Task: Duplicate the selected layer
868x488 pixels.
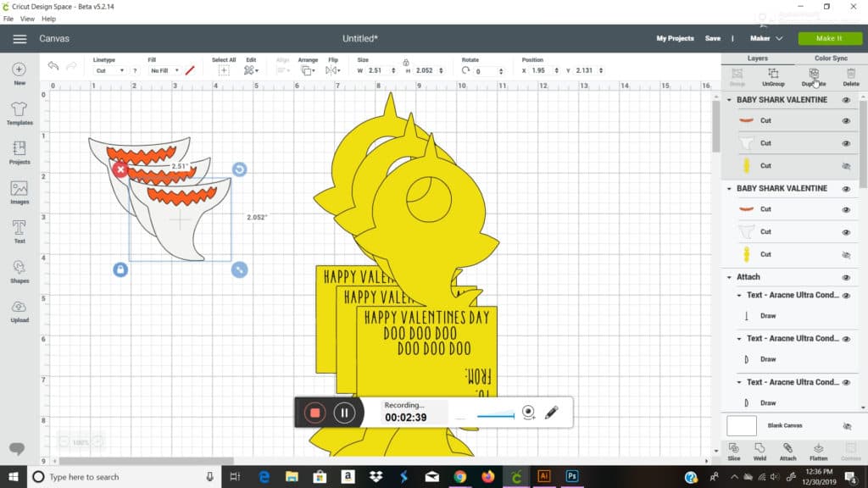Action: coord(813,77)
